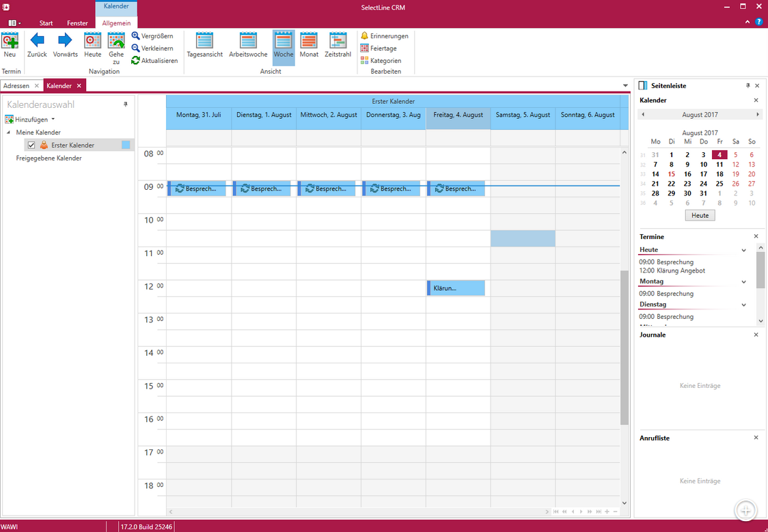Click Vergrößern zoom in icon
Viewport: 768px width, 532px height.
point(136,36)
